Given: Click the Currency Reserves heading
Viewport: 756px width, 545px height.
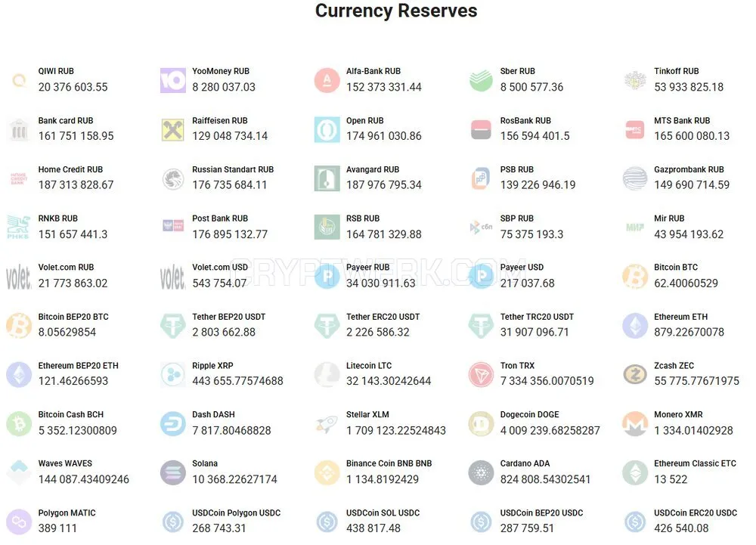Looking at the screenshot, I should click(396, 11).
